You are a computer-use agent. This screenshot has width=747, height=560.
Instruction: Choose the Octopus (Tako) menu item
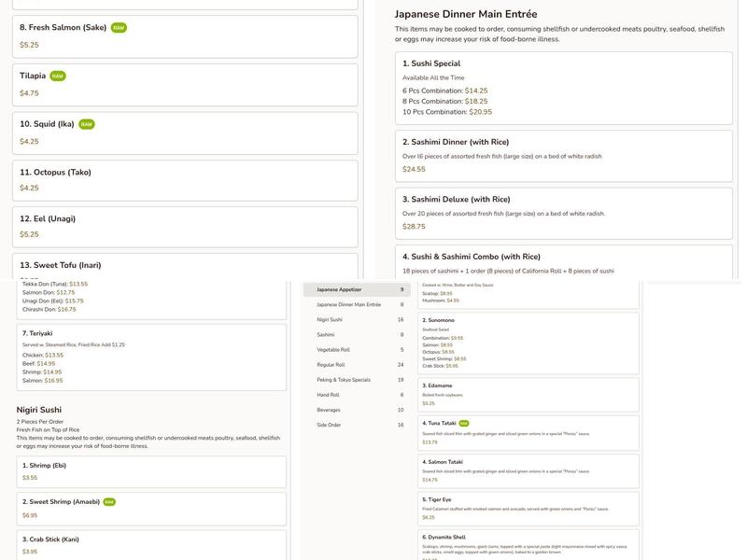(x=185, y=179)
